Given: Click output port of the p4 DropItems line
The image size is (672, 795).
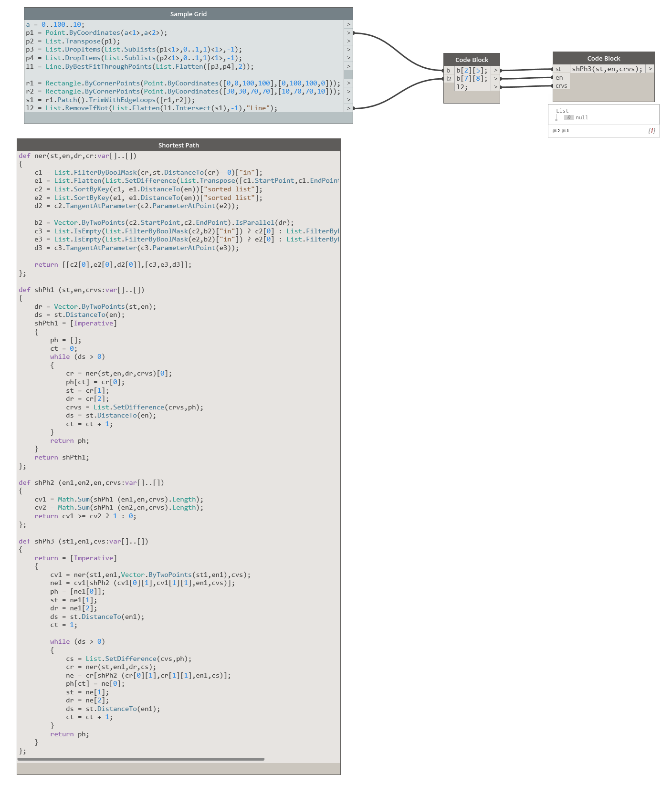Looking at the screenshot, I should [348, 58].
